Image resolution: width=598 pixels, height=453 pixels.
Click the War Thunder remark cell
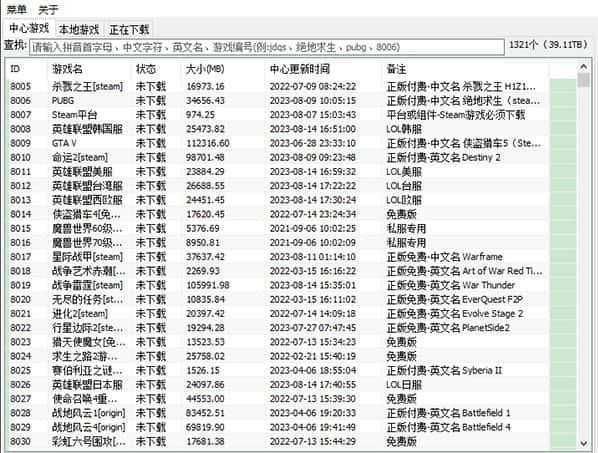tap(451, 285)
